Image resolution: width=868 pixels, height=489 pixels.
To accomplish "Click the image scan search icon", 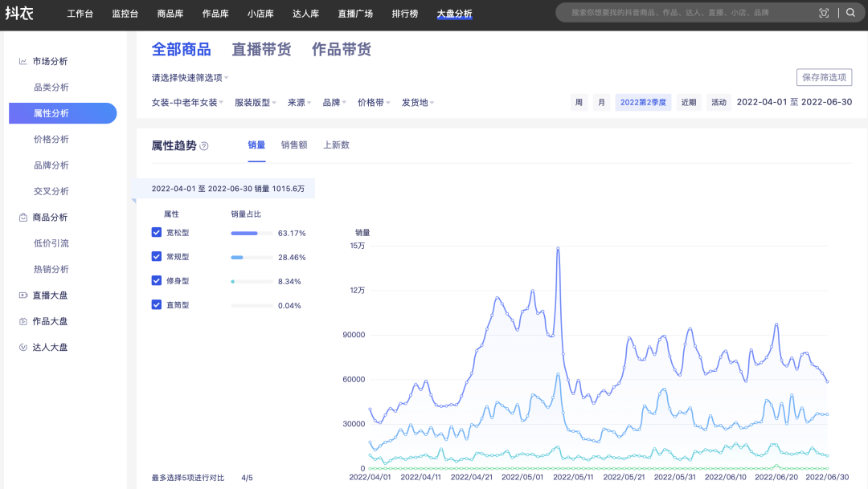I will coord(824,13).
